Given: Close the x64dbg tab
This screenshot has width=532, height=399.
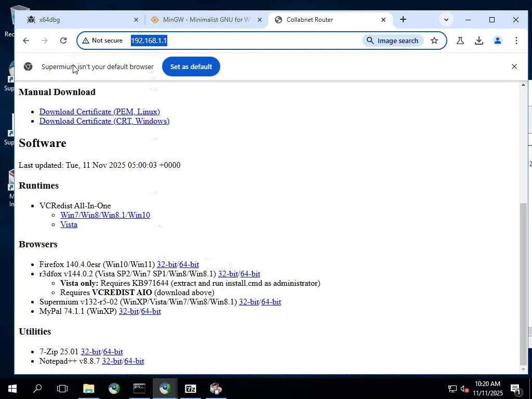Looking at the screenshot, I should 136,20.
